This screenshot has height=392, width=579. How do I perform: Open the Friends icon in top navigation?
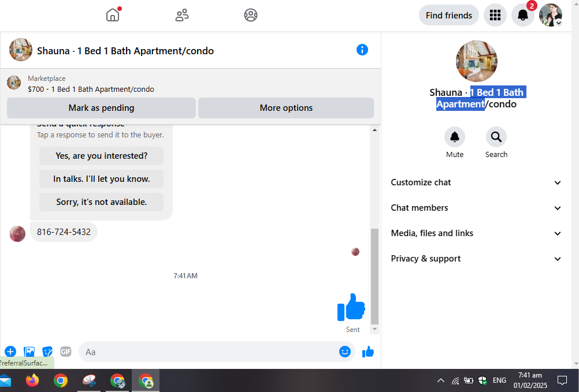click(x=181, y=15)
